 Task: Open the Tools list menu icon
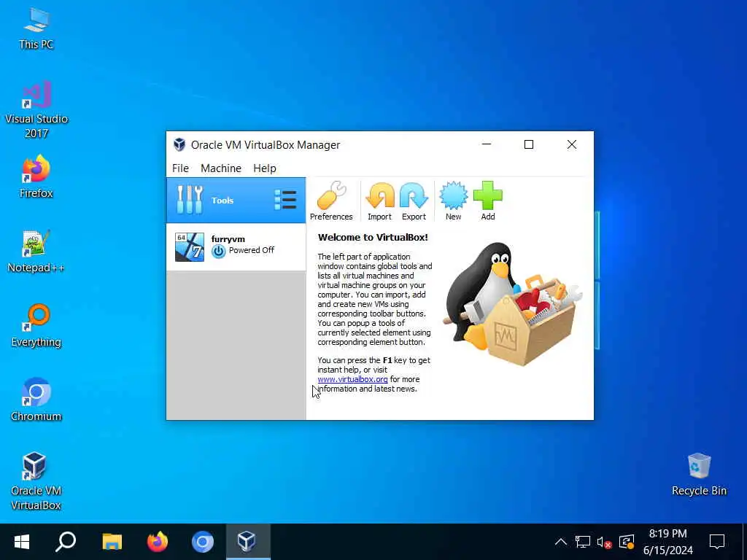coord(285,200)
